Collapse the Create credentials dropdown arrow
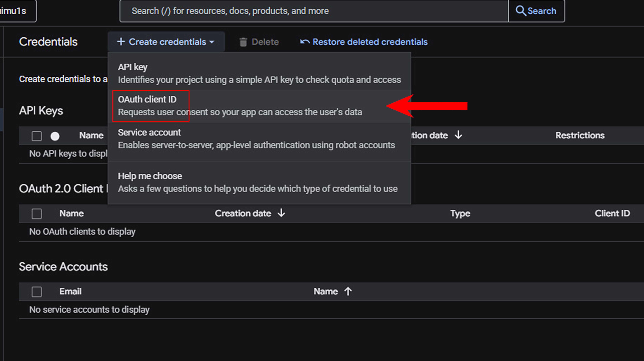Screen dimensions: 644x361 [212, 42]
